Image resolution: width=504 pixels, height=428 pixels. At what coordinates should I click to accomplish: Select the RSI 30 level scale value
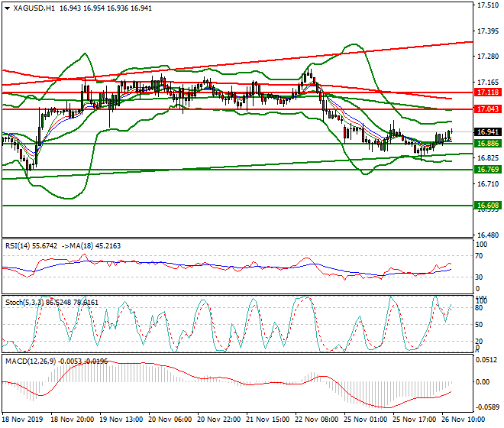coord(479,277)
